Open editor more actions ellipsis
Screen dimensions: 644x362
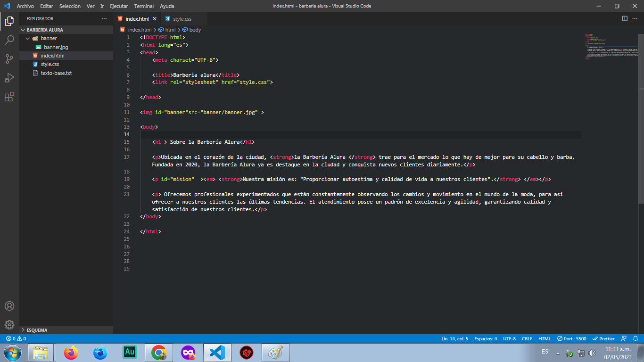(636, 19)
